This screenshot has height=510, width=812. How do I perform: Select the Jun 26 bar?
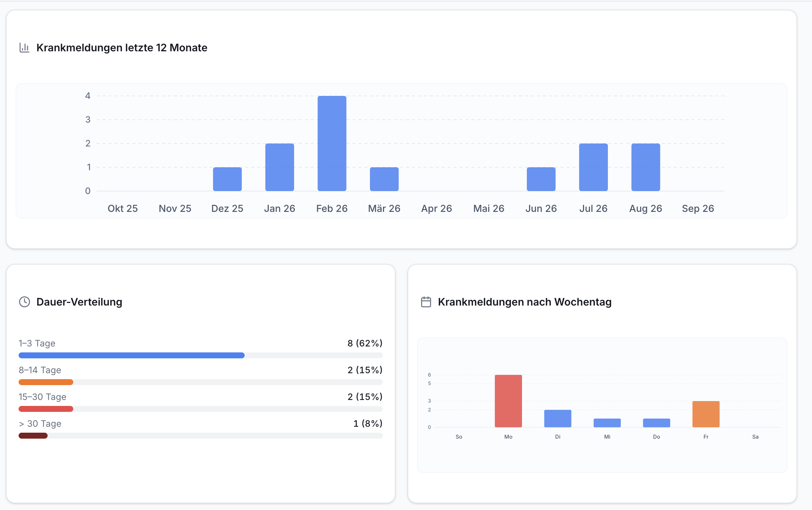click(541, 179)
